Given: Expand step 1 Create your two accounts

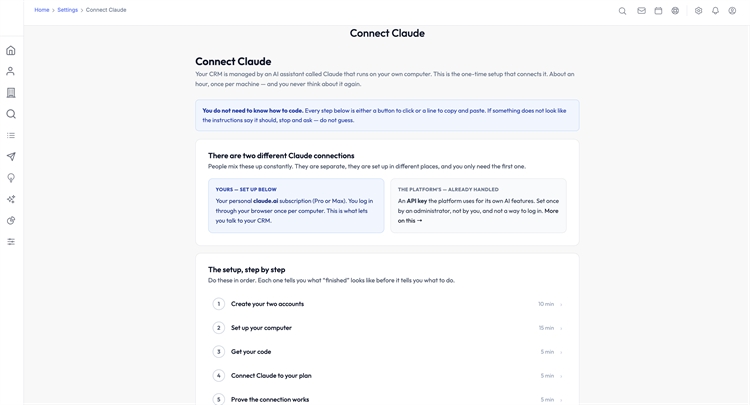Looking at the screenshot, I should [387, 304].
